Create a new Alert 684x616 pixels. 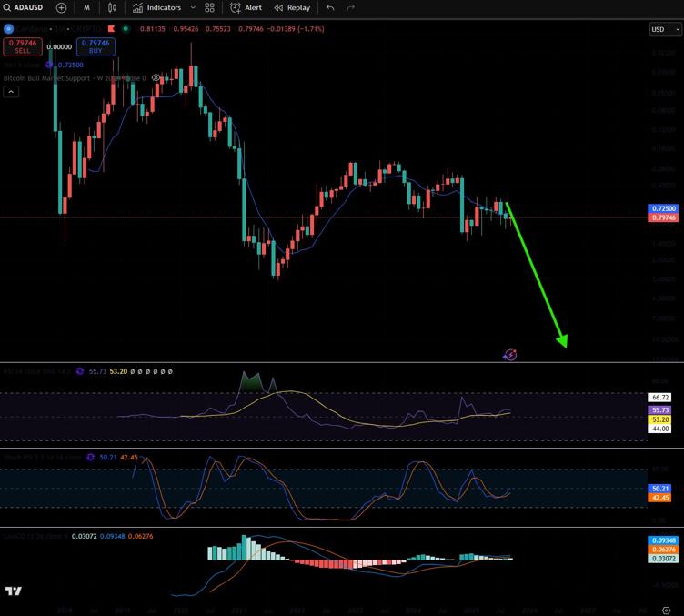(x=246, y=7)
